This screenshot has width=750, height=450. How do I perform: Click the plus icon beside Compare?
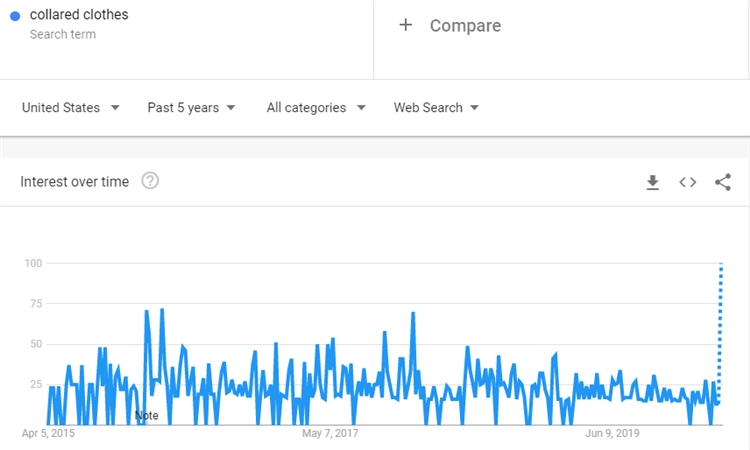(405, 25)
